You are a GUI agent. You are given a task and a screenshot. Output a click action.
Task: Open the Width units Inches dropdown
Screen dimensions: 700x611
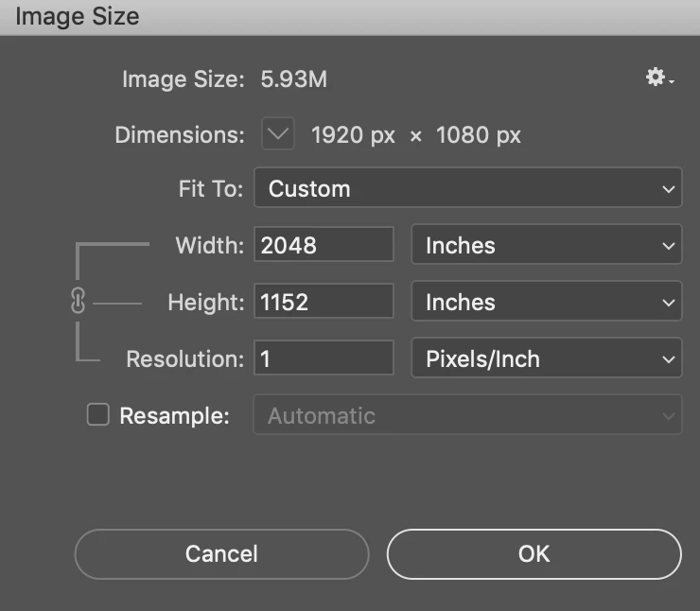coord(547,246)
